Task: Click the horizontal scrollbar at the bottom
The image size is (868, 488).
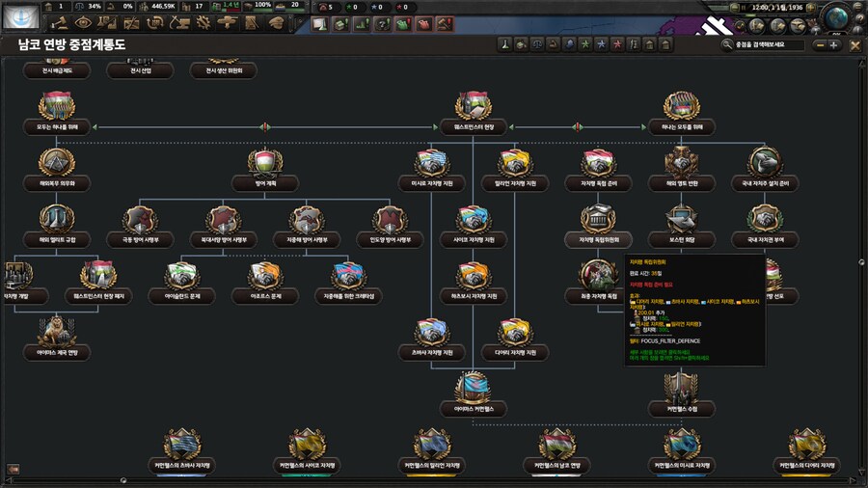Action: [434, 479]
